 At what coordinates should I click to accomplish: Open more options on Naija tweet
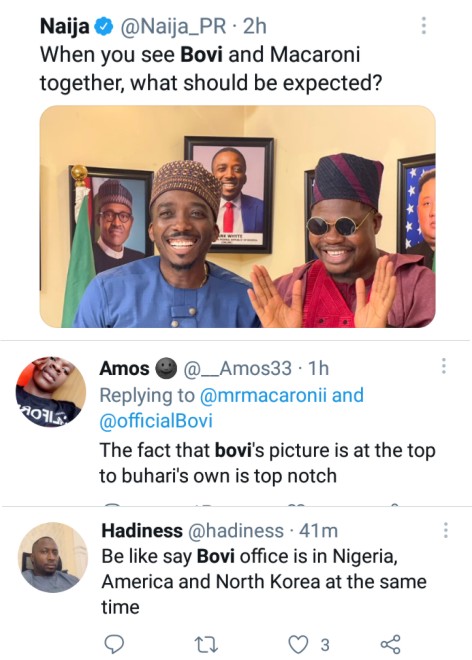(424, 26)
